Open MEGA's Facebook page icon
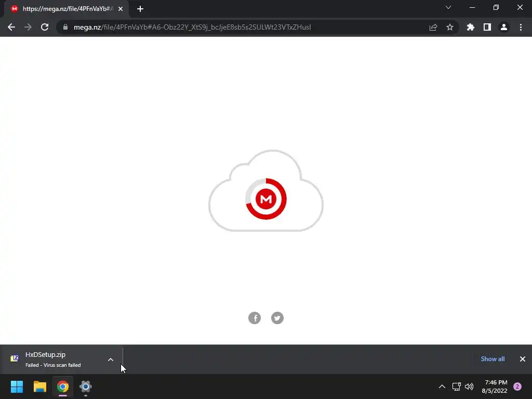 255,318
